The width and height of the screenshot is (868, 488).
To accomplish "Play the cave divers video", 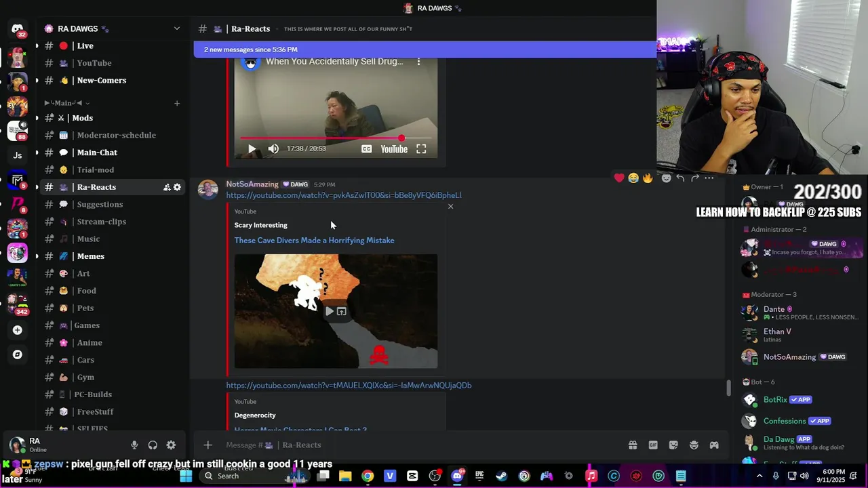I will 329,312.
